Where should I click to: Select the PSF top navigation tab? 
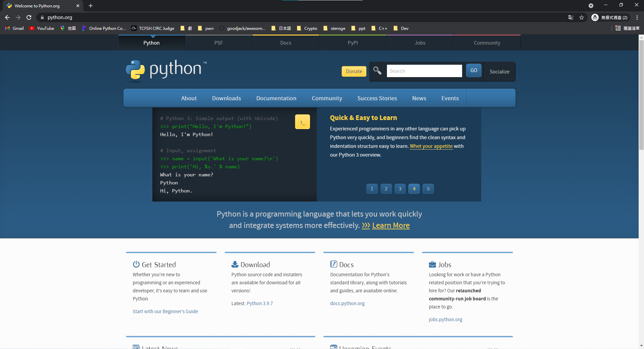coord(219,43)
